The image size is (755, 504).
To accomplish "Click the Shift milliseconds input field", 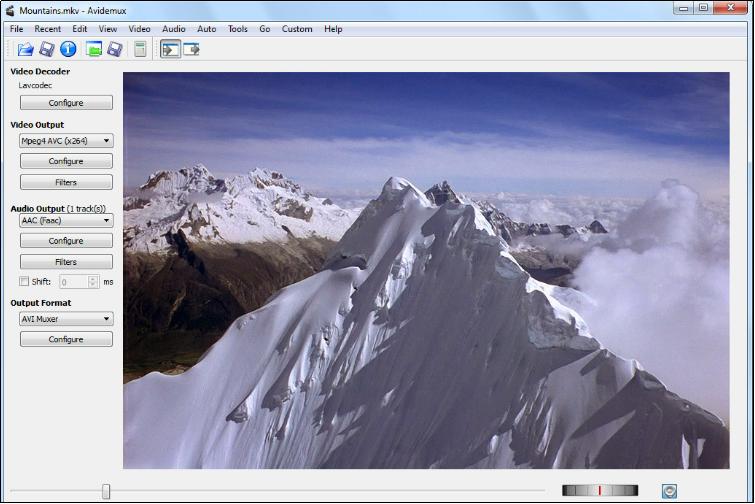I will point(74,282).
